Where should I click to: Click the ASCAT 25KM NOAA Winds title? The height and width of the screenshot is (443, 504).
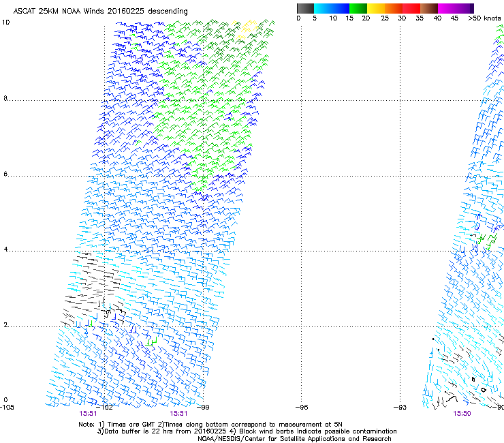point(100,11)
